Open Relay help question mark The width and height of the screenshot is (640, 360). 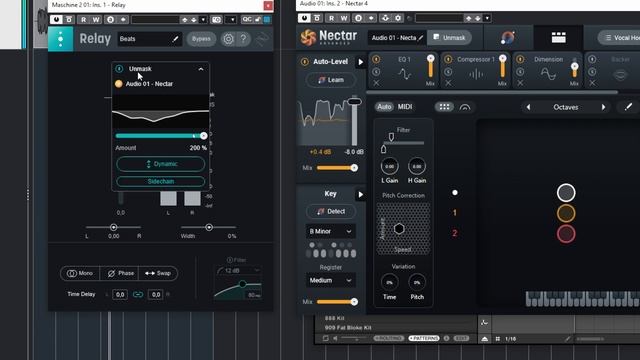(243, 39)
